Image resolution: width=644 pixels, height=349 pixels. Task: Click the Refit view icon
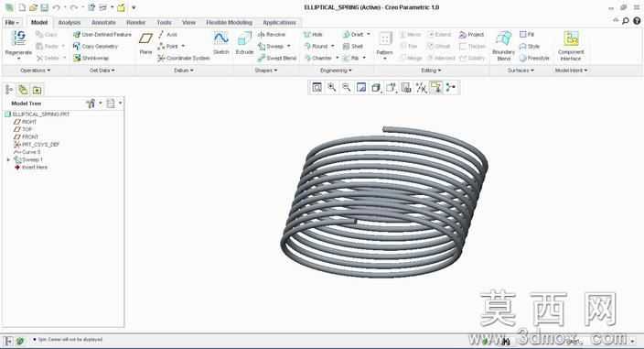point(317,87)
